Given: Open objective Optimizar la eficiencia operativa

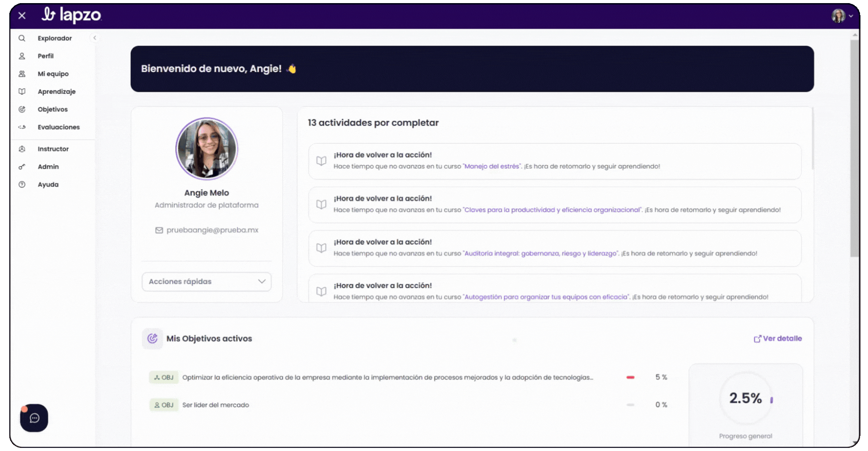Looking at the screenshot, I should tap(387, 377).
